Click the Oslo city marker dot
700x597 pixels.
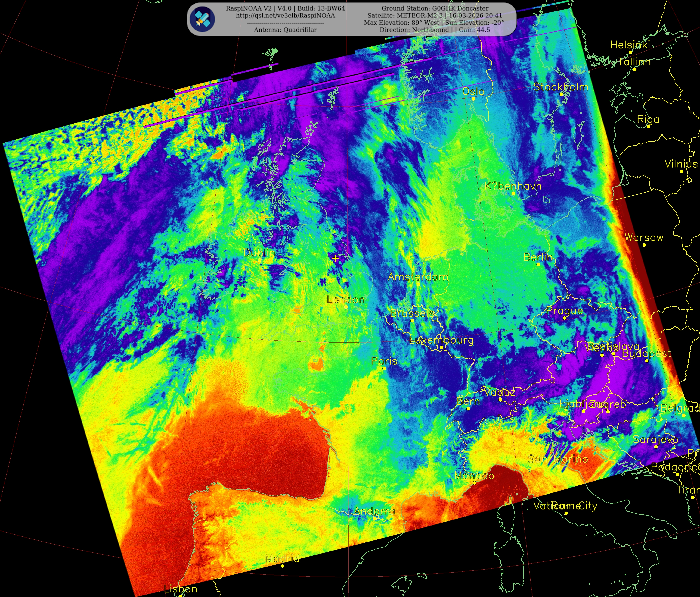tap(474, 99)
